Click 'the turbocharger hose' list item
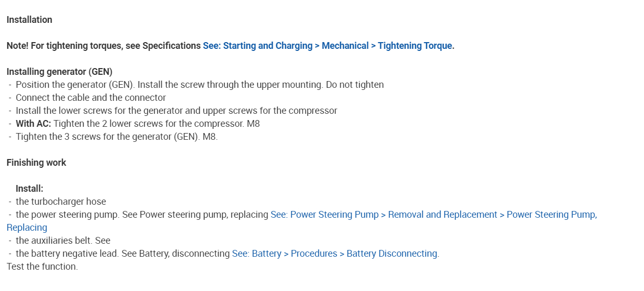Viewport: 644px width, 291px height. click(x=61, y=202)
